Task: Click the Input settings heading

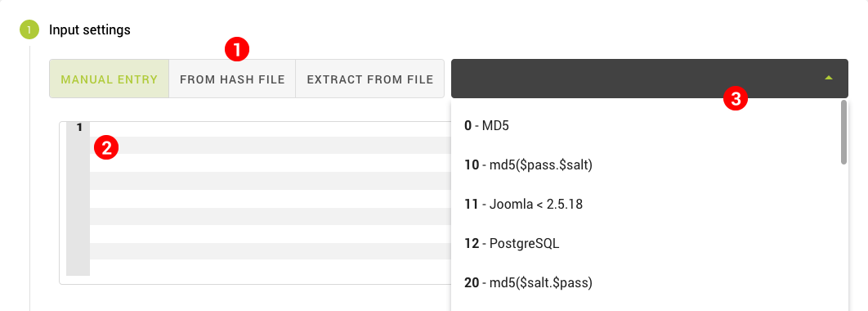Action: coord(90,30)
